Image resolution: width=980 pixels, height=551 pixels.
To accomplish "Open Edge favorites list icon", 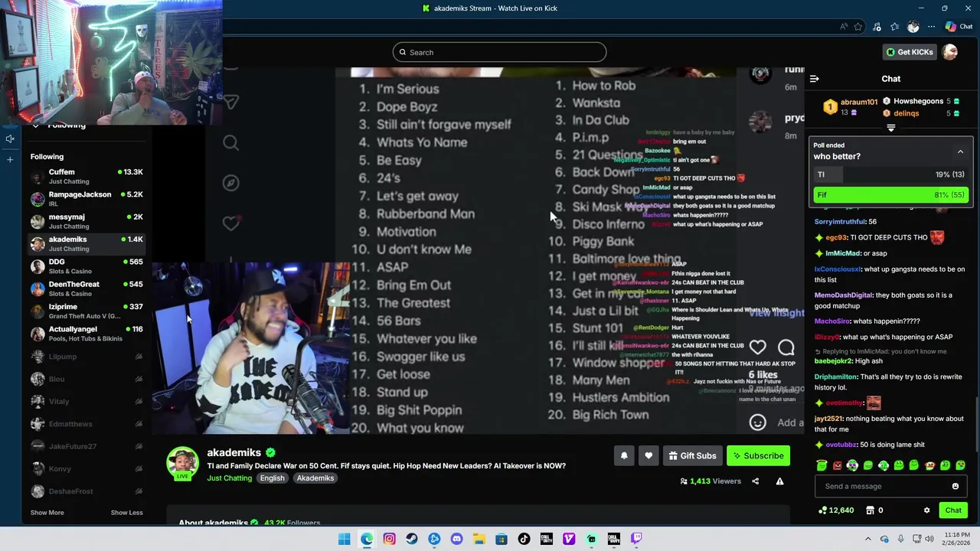I will pyautogui.click(x=894, y=27).
